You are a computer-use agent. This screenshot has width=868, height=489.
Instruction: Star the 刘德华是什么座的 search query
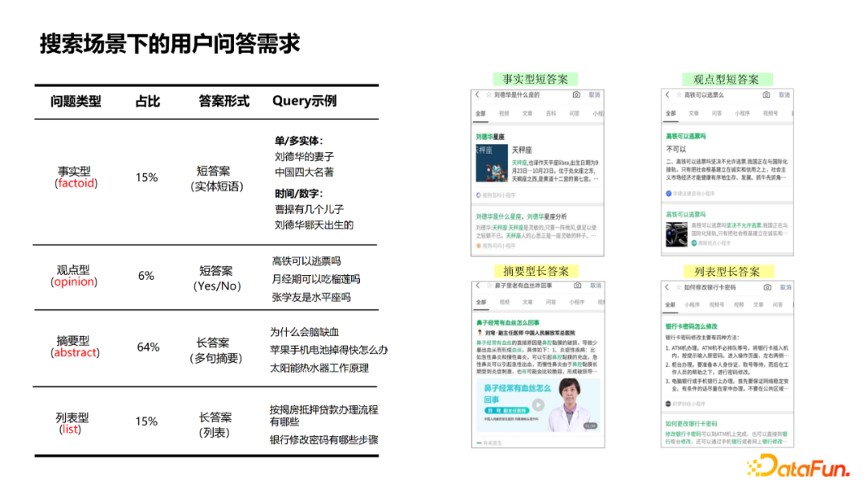click(x=489, y=96)
